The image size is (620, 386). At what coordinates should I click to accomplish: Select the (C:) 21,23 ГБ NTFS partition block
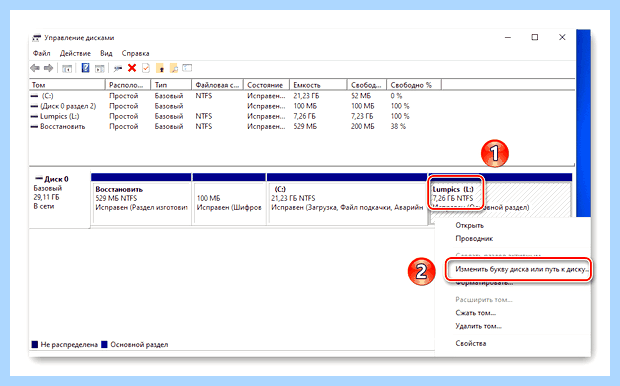[347, 199]
